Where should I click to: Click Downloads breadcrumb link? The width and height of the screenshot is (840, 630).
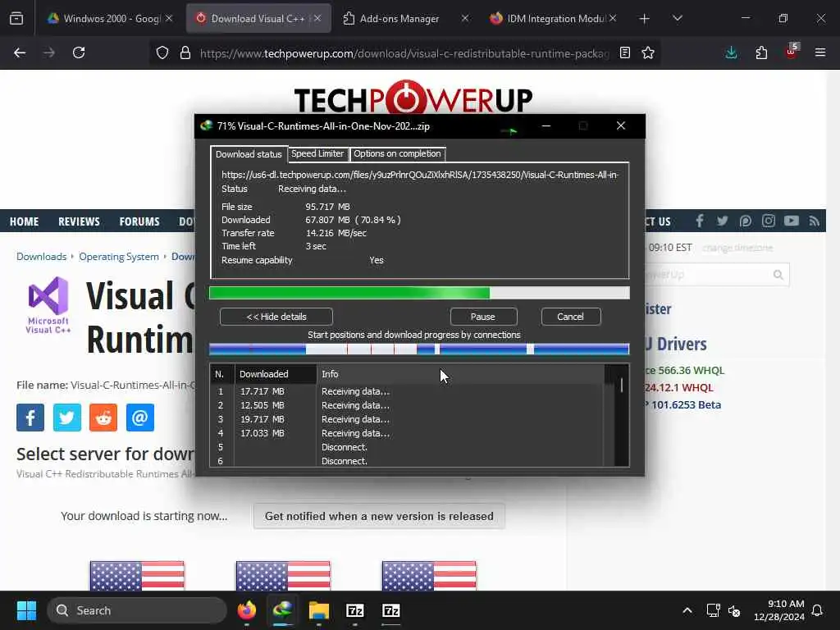pos(41,257)
